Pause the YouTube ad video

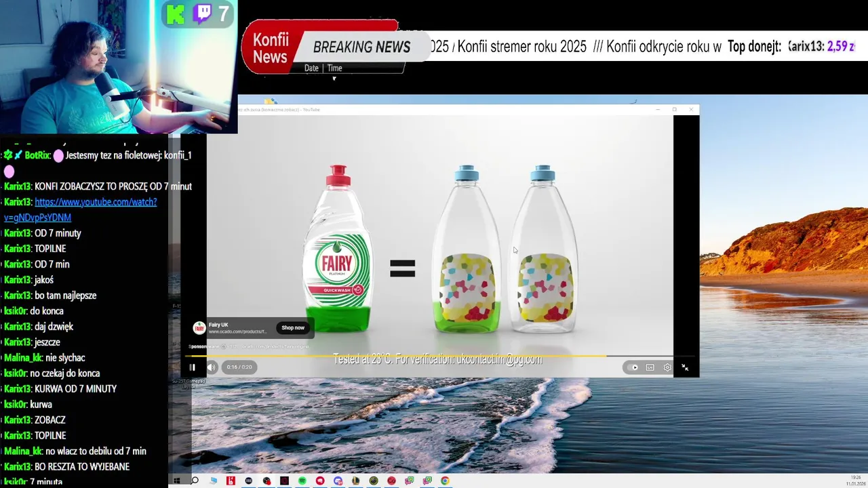192,367
